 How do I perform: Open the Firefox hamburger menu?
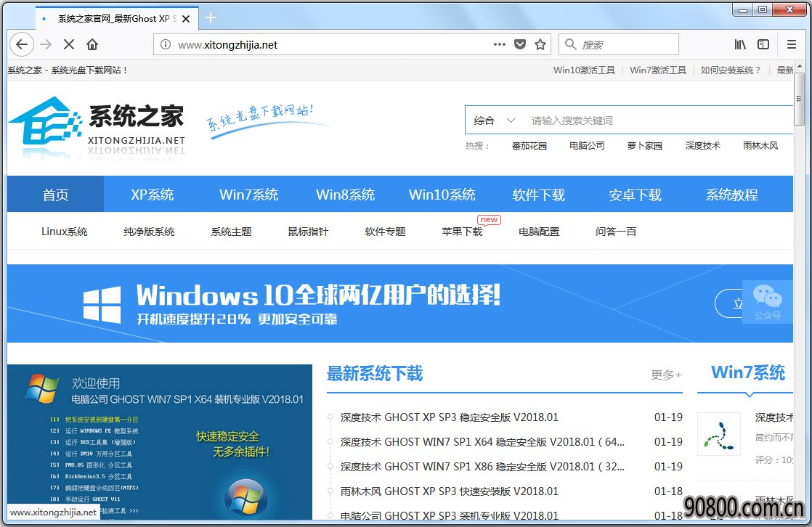(x=791, y=44)
